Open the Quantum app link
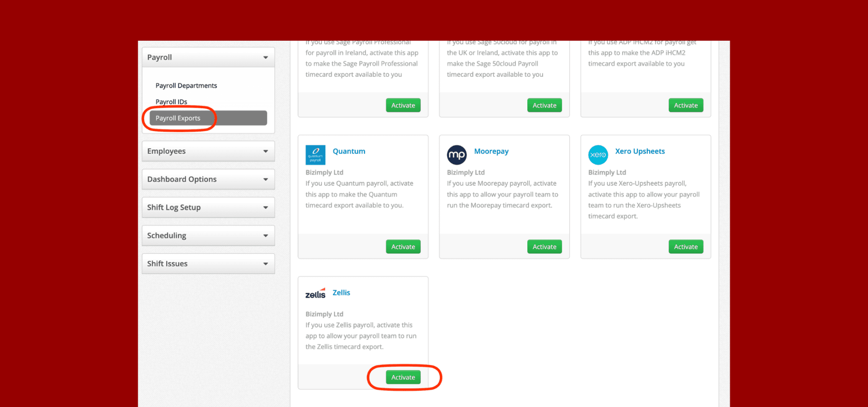The image size is (868, 407). coord(348,151)
